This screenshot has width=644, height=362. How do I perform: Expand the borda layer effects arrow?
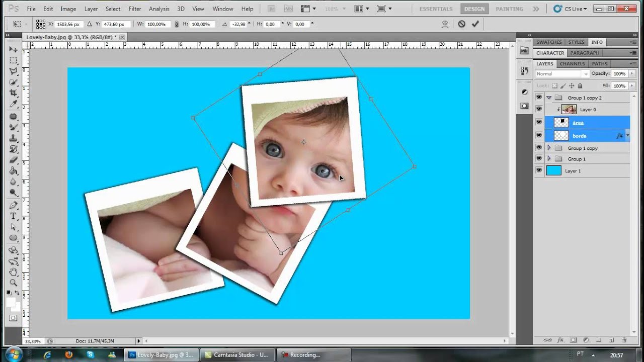[627, 136]
